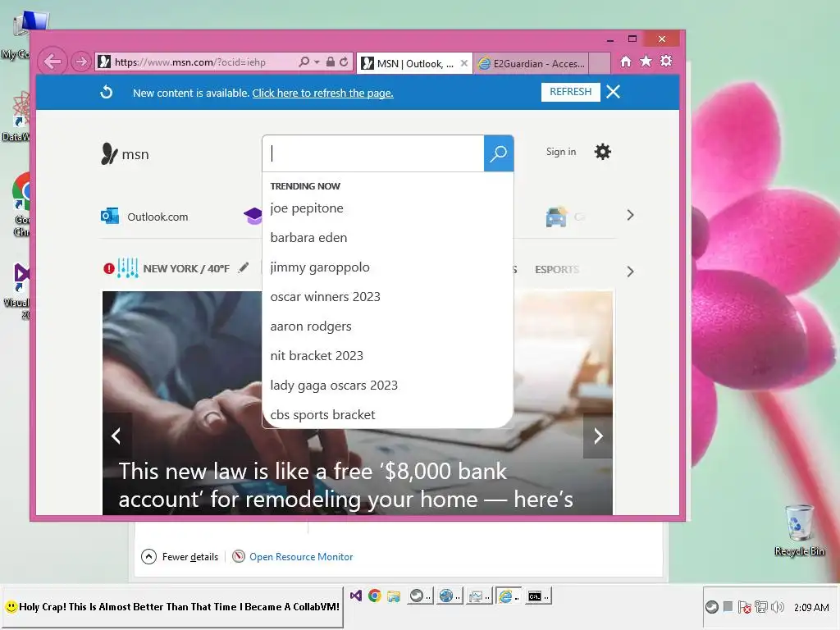This screenshot has width=840, height=630.
Task: Select trending search 'barbara eden'
Action: 308,237
